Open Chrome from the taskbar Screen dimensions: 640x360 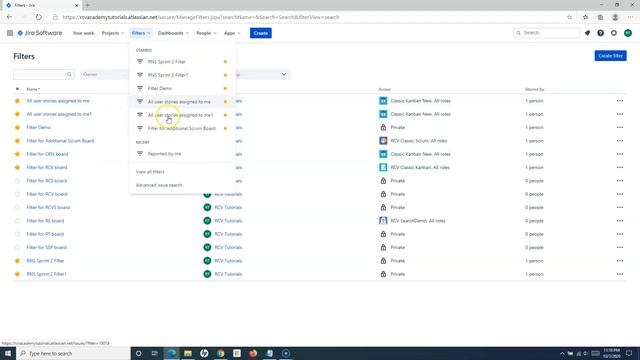point(220,353)
